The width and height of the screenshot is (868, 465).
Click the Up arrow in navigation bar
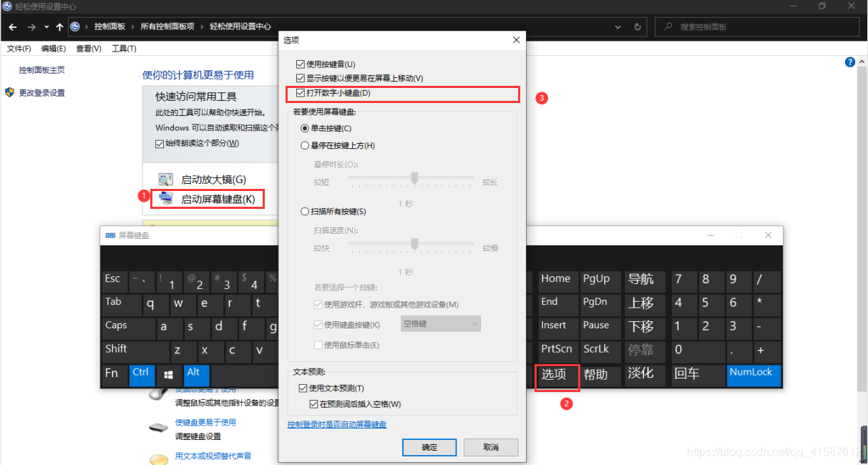point(59,27)
